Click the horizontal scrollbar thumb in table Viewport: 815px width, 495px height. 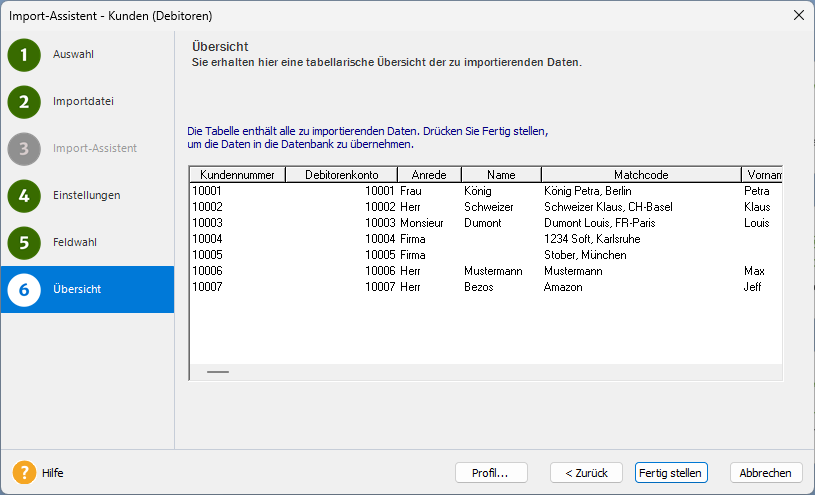218,372
